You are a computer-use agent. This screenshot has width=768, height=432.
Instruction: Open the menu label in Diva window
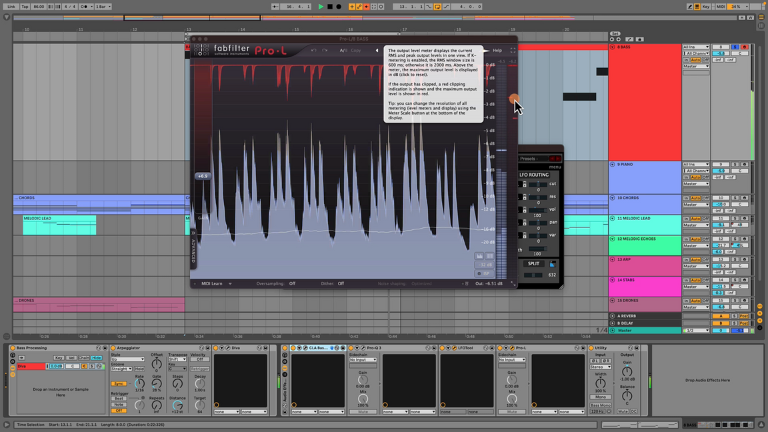[x=554, y=167]
